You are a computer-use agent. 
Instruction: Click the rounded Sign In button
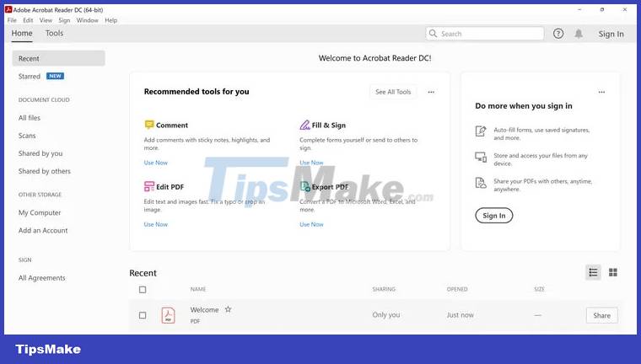coord(494,216)
